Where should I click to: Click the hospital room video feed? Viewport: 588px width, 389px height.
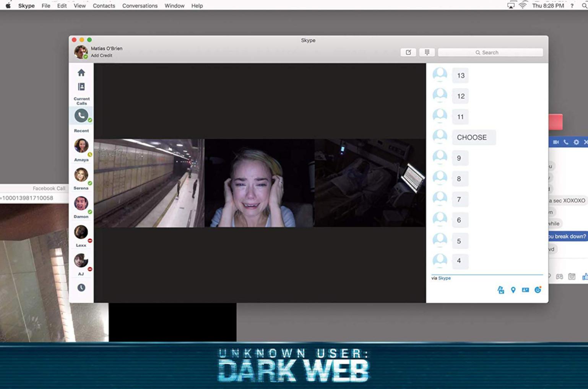pyautogui.click(x=370, y=183)
